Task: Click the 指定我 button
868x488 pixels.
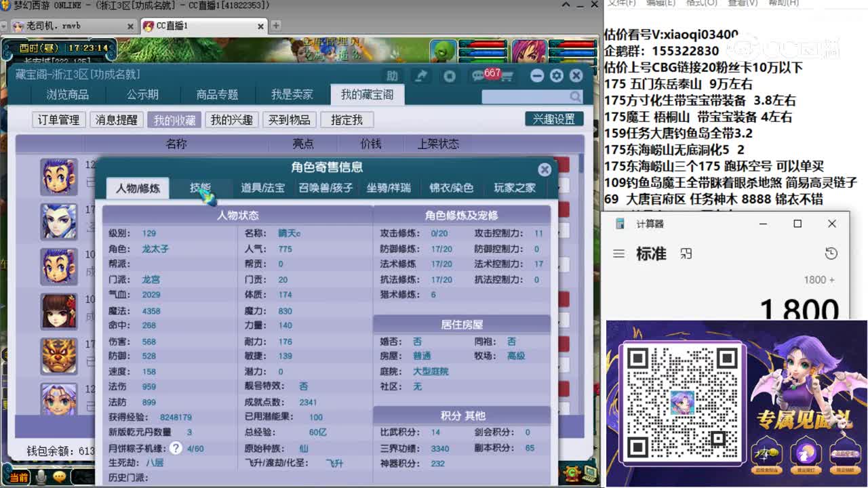Action: [x=347, y=120]
